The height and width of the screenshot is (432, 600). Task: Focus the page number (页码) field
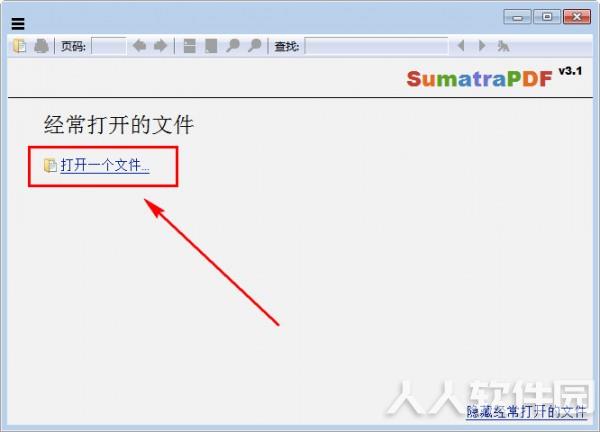click(x=109, y=46)
